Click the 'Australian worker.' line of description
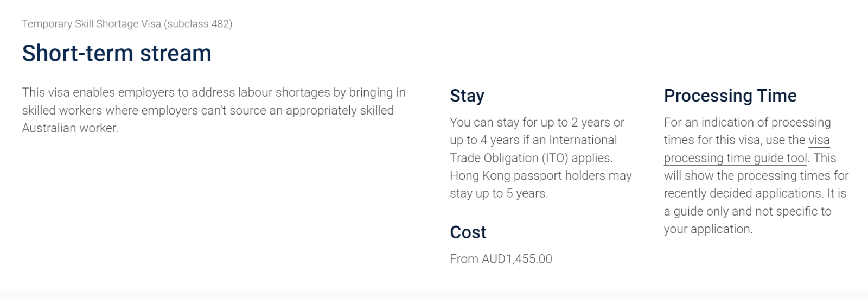868x297 pixels. pyautogui.click(x=70, y=128)
